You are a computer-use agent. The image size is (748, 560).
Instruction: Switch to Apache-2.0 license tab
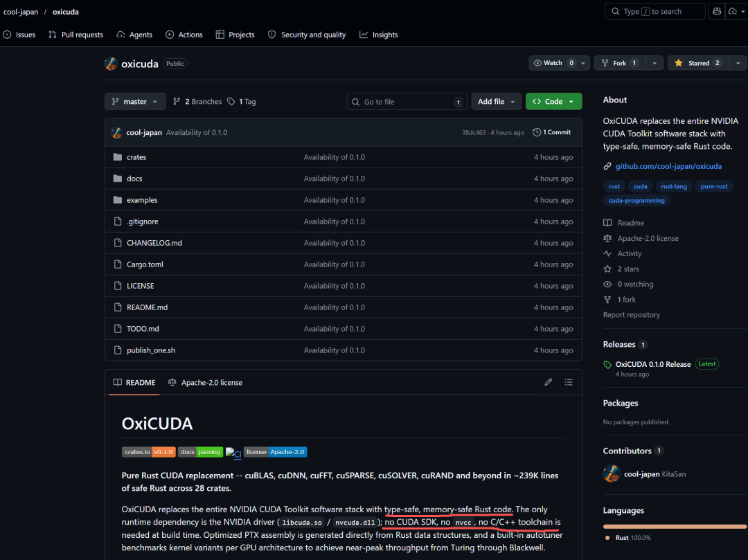tap(206, 382)
